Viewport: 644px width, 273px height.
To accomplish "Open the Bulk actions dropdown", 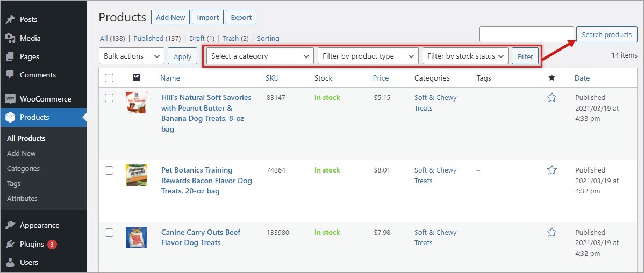I will pos(132,56).
